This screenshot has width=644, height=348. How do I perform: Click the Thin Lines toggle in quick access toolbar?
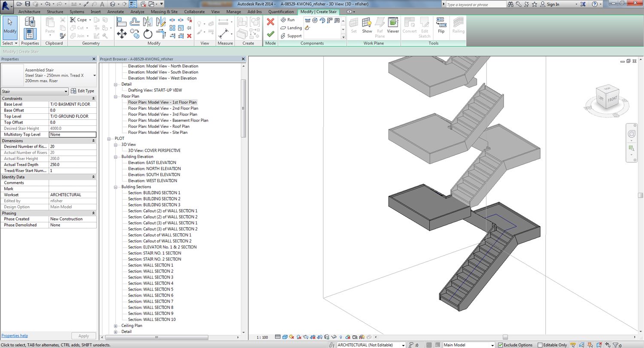pyautogui.click(x=133, y=4)
